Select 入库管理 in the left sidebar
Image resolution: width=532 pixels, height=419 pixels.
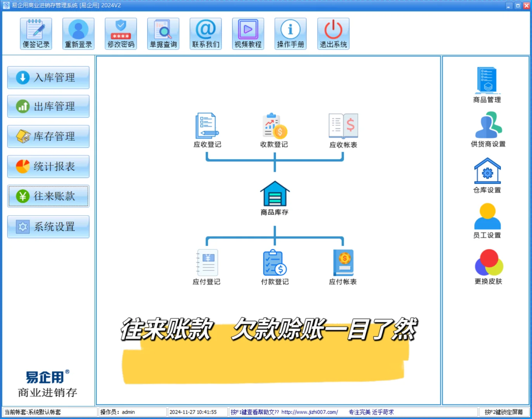(x=48, y=77)
